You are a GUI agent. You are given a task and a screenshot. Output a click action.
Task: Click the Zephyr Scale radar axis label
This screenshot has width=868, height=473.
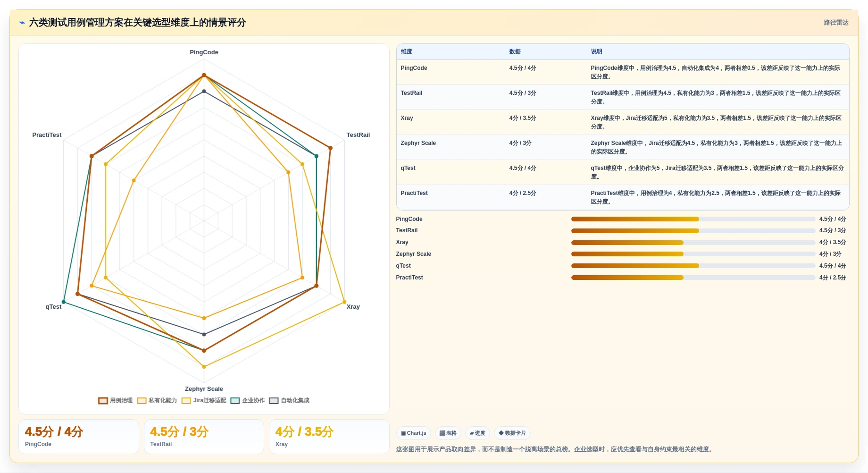click(204, 389)
